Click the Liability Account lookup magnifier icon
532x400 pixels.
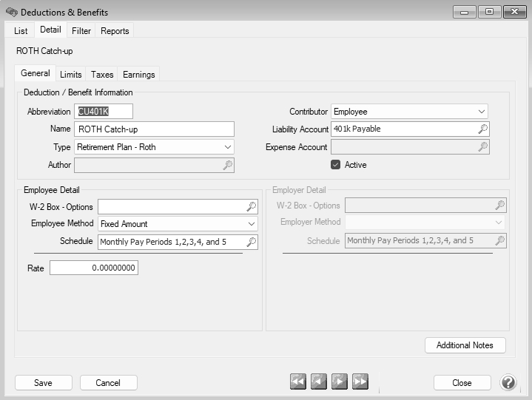point(482,129)
